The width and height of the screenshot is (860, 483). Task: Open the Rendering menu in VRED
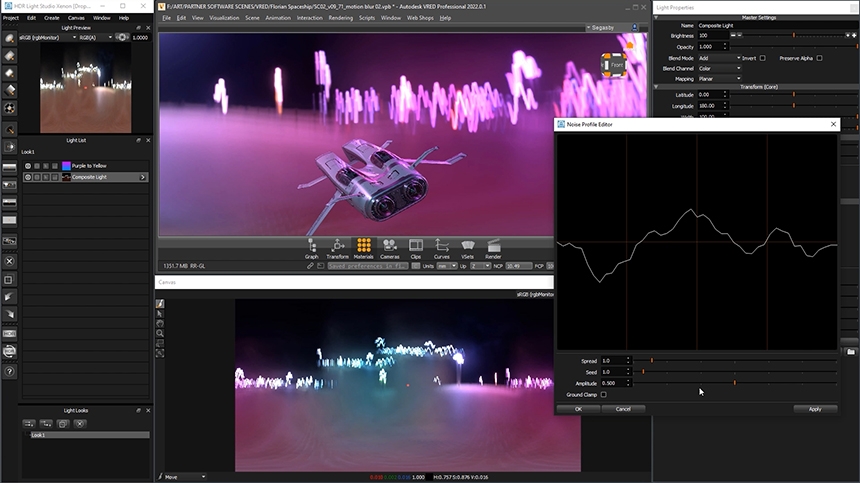(x=341, y=18)
